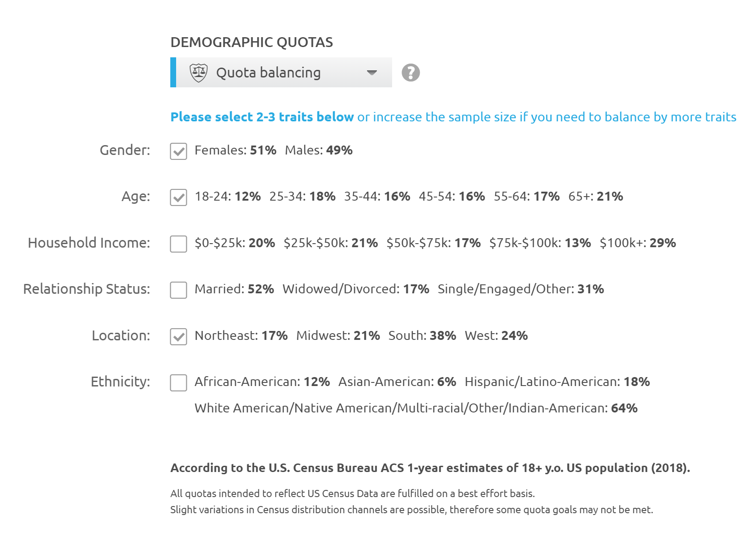Click the DEMOGRAPHIC QUOTAS heading

[251, 42]
